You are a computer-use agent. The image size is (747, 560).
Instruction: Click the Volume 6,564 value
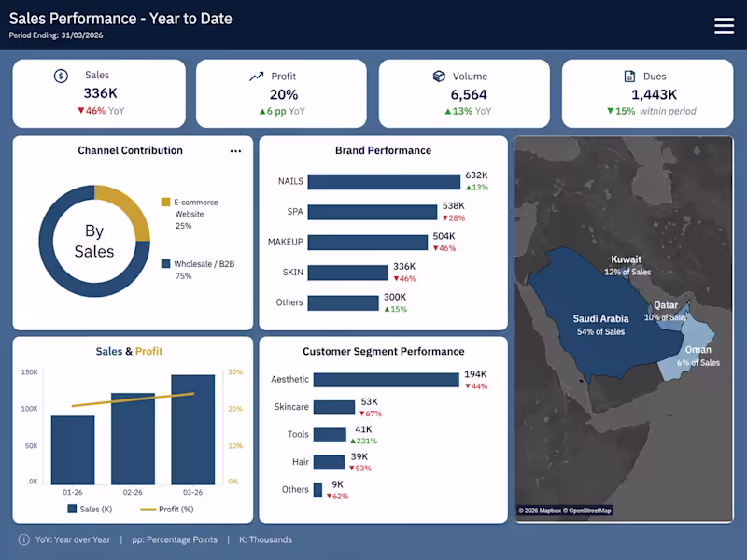(x=469, y=95)
